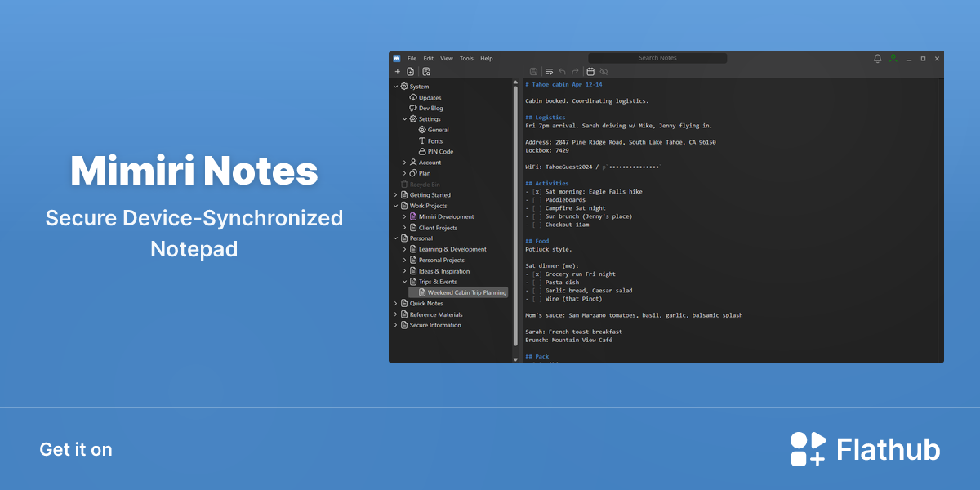Click the Fonts T icon
This screenshot has width=980, height=490.
click(422, 140)
